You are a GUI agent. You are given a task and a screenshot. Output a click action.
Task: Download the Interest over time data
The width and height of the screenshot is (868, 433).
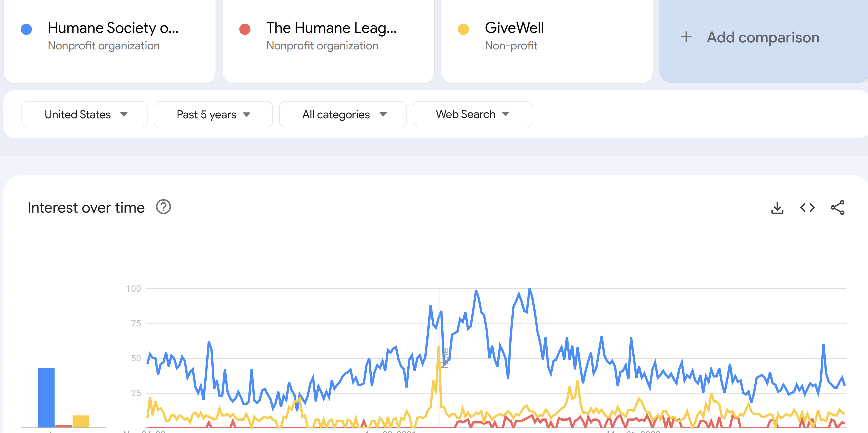tap(777, 208)
